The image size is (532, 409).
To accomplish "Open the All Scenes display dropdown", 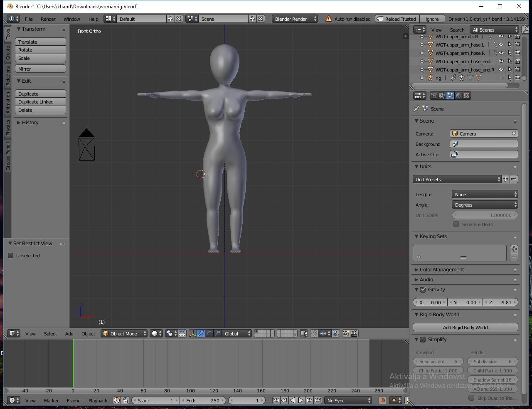I will pos(494,30).
